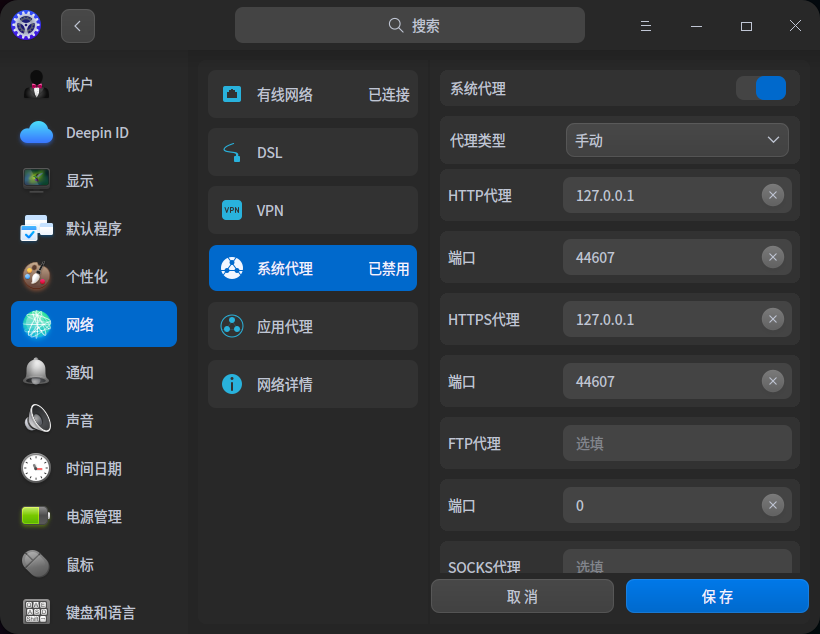Click the 保存 button
The height and width of the screenshot is (634, 820).
718,596
